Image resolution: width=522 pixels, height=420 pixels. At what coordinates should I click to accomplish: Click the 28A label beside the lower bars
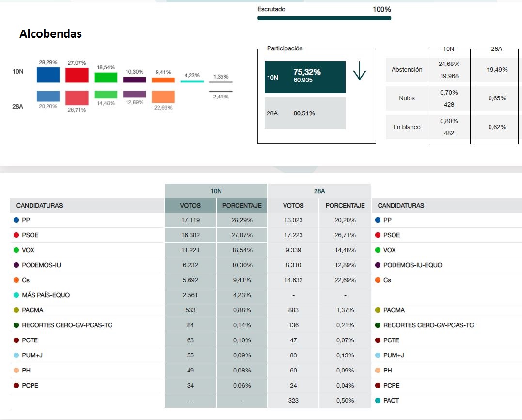17,107
